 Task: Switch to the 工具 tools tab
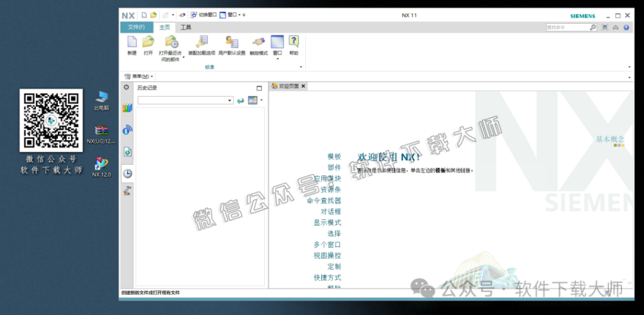(x=186, y=28)
